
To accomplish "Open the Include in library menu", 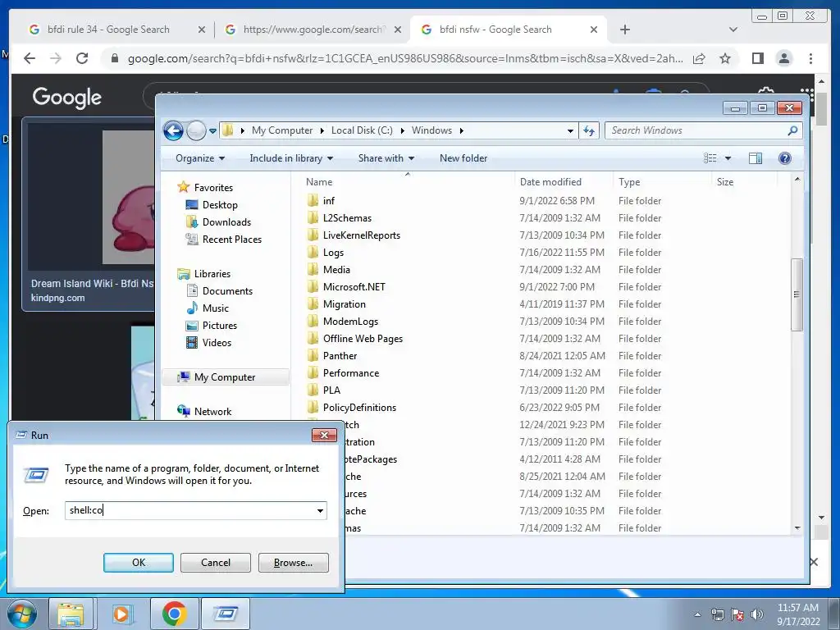I will (x=291, y=158).
